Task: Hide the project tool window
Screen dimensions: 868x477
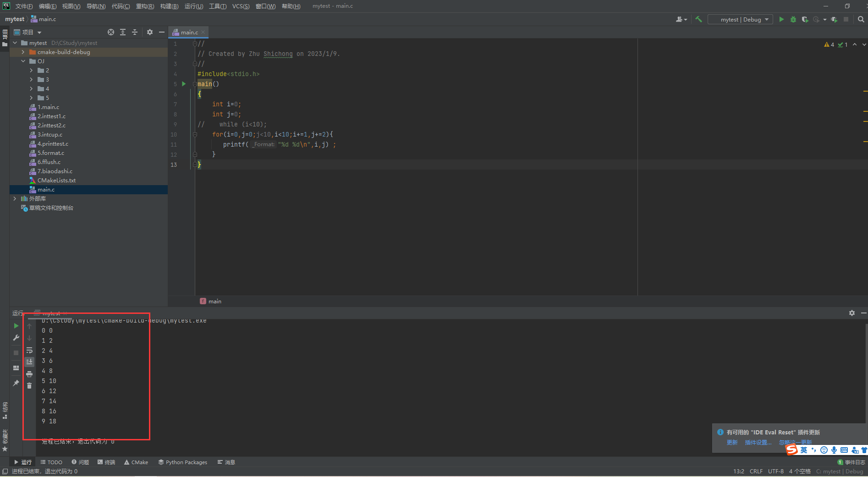Action: tap(162, 32)
